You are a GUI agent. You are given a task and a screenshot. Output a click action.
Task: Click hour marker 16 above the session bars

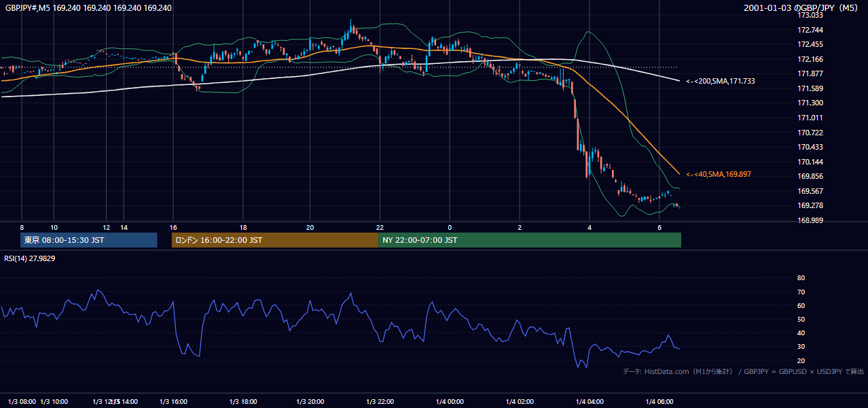(x=174, y=227)
